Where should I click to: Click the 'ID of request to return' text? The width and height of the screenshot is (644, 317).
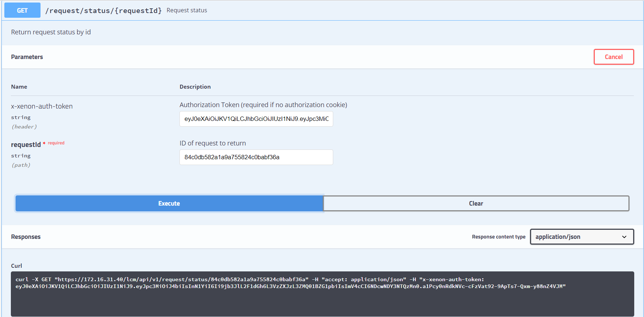[x=213, y=143]
